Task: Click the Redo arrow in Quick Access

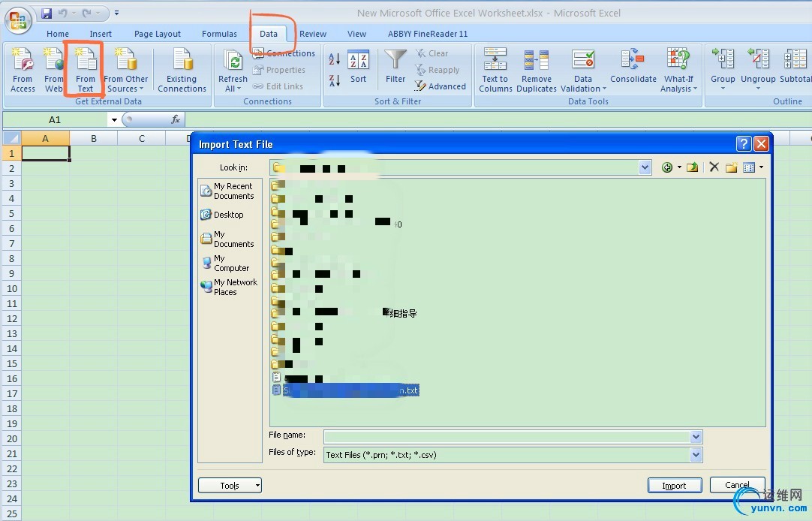Action: [86, 13]
